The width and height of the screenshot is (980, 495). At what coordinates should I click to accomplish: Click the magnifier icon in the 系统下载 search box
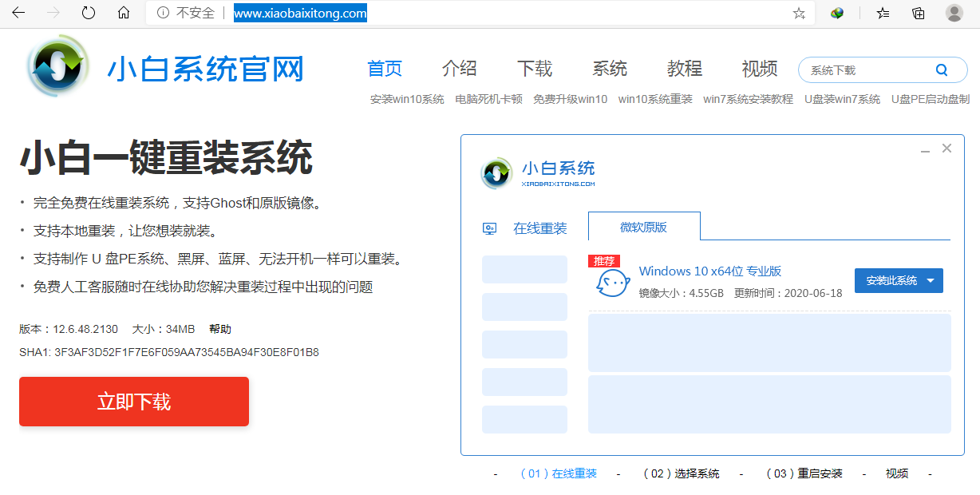click(940, 69)
